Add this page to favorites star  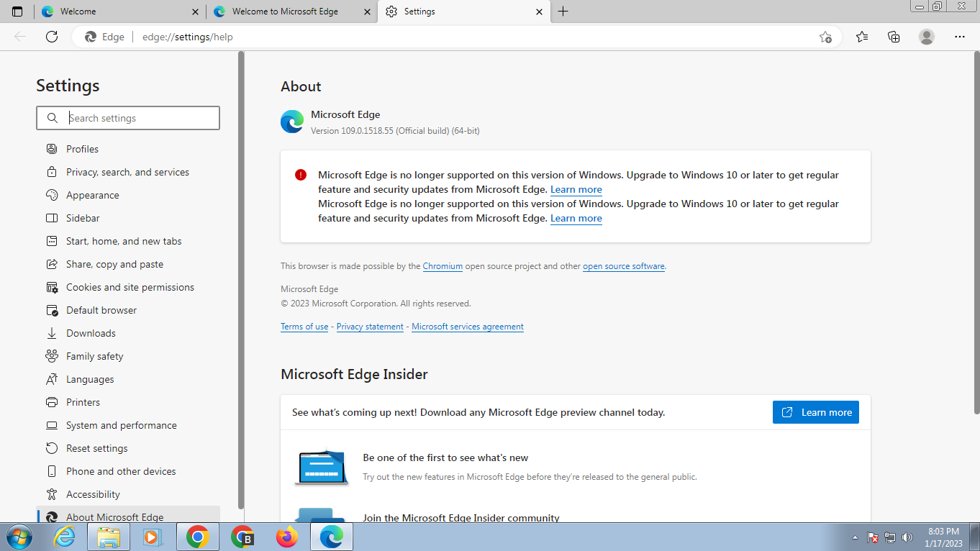pyautogui.click(x=825, y=37)
